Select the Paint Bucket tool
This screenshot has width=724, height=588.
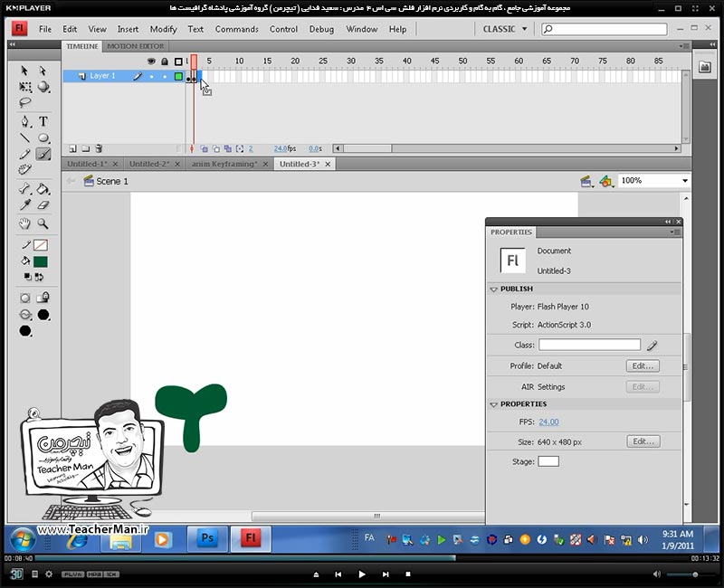click(x=43, y=188)
